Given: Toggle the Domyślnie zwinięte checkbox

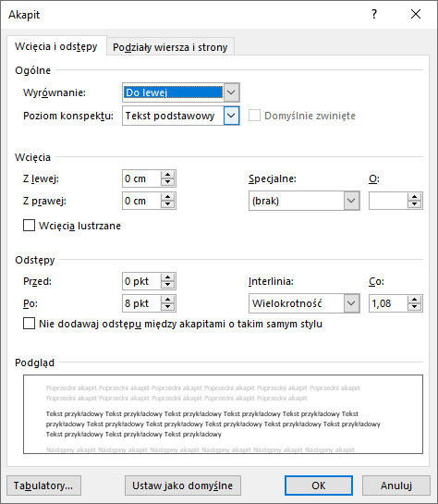Looking at the screenshot, I should [254, 116].
